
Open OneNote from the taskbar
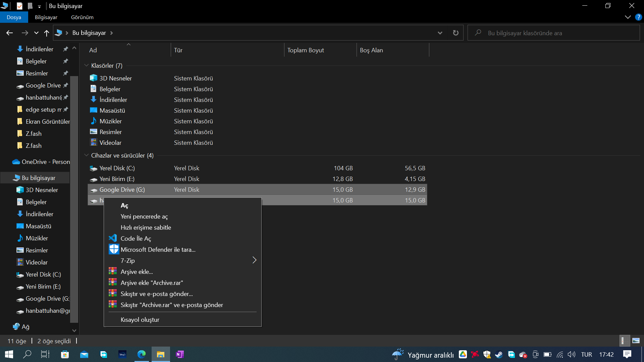coord(180,354)
